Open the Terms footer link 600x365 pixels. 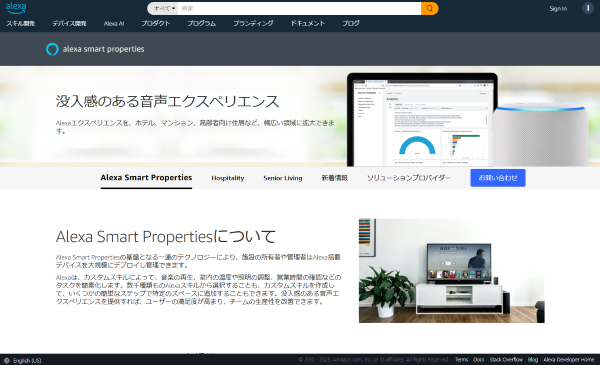461,360
